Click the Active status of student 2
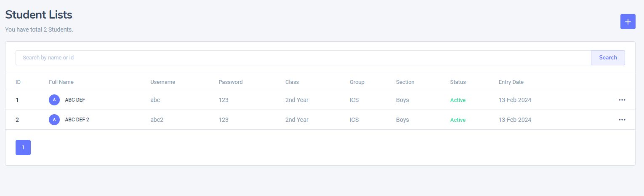The width and height of the screenshot is (644, 196). coord(458,120)
